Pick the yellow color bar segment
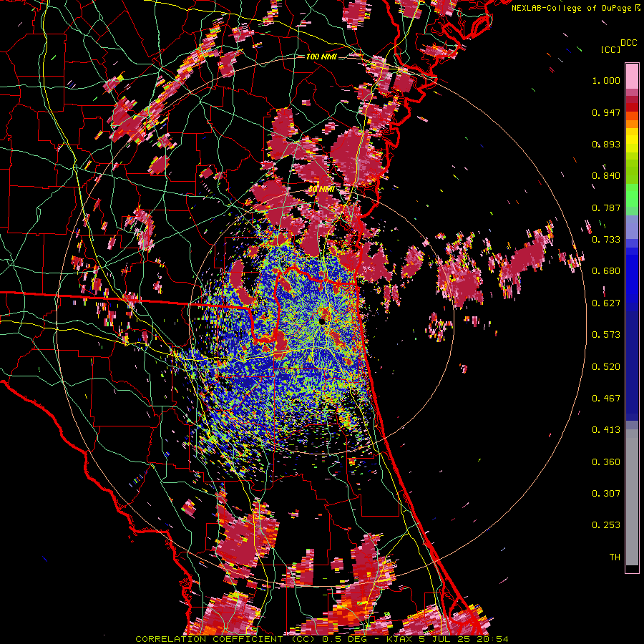 pyautogui.click(x=632, y=140)
